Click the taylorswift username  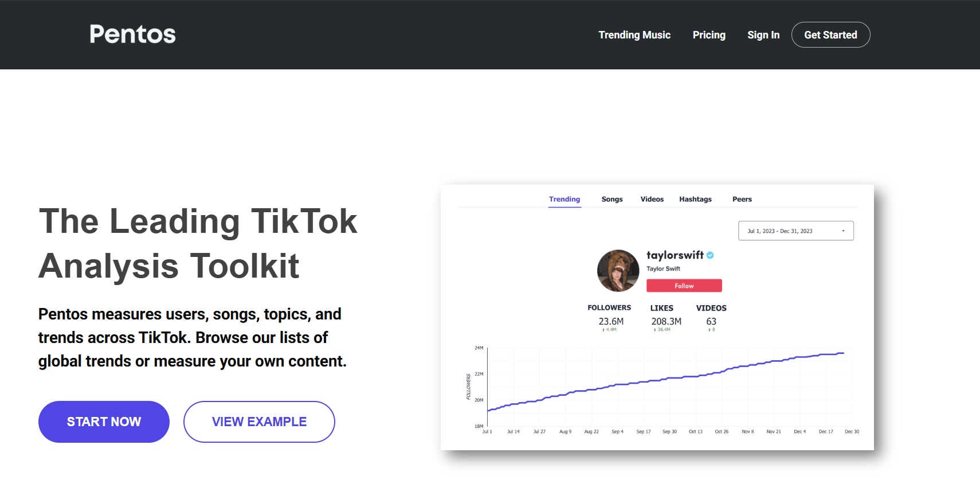coord(675,255)
